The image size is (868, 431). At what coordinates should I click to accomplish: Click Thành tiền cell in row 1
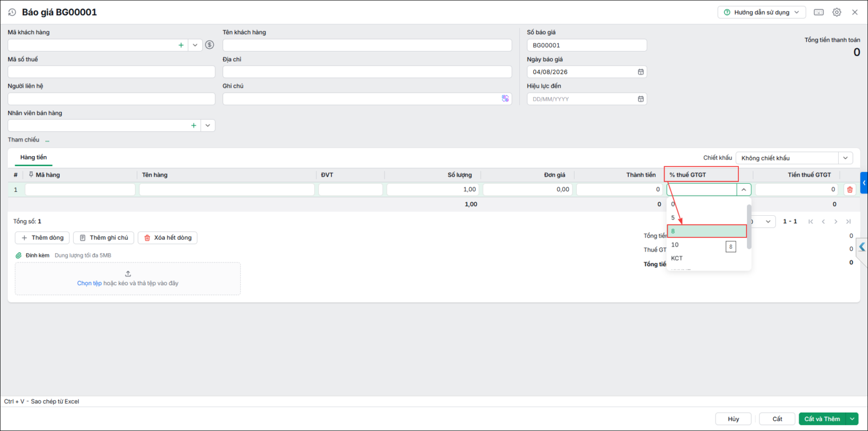tap(620, 189)
